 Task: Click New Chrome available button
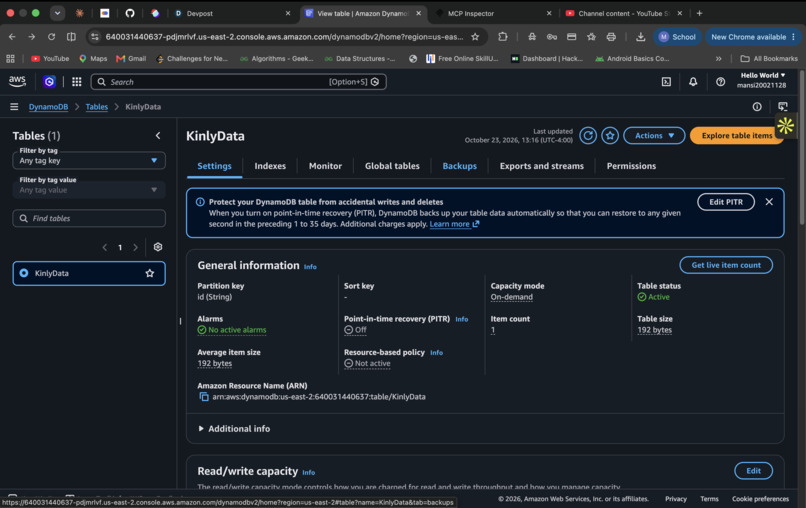coord(753,37)
